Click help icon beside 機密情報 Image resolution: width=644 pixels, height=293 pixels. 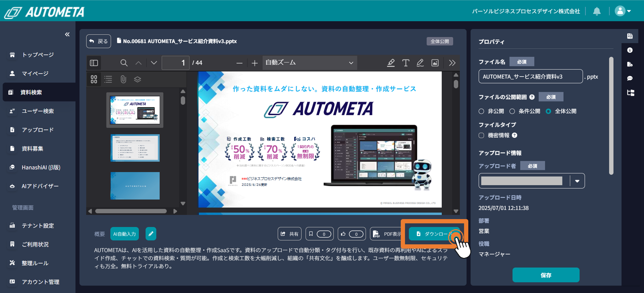pos(515,135)
